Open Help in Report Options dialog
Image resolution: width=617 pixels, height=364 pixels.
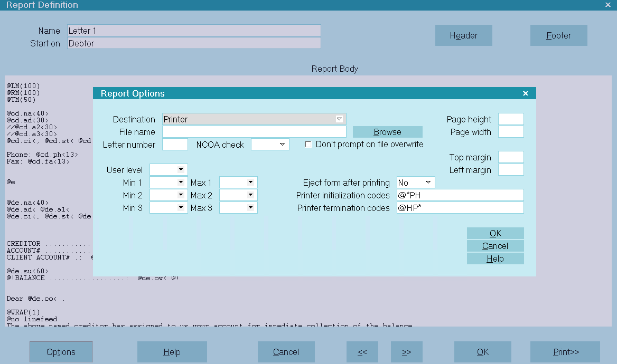tap(495, 258)
